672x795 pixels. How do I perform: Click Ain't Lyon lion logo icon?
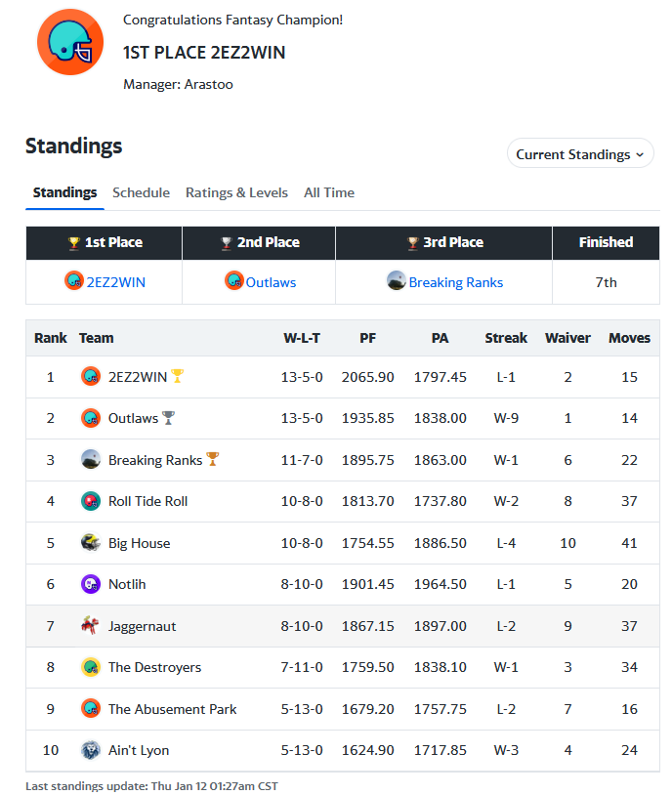(x=91, y=750)
